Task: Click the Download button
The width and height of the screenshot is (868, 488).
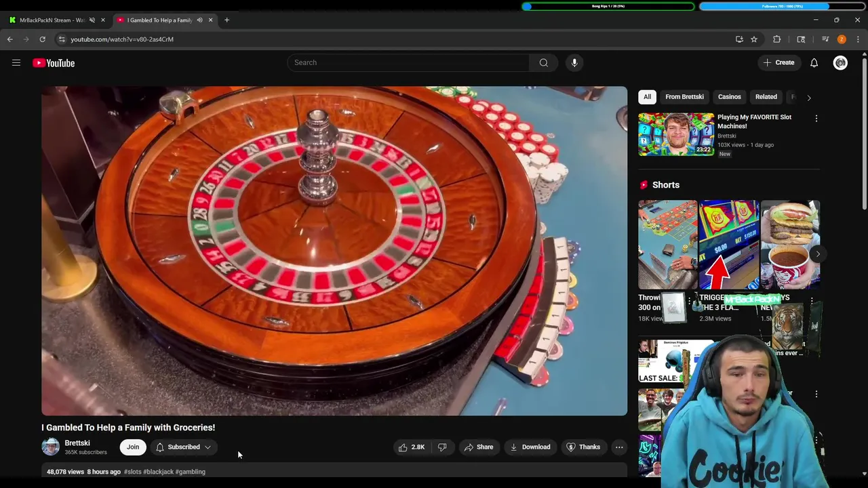Action: click(x=530, y=447)
